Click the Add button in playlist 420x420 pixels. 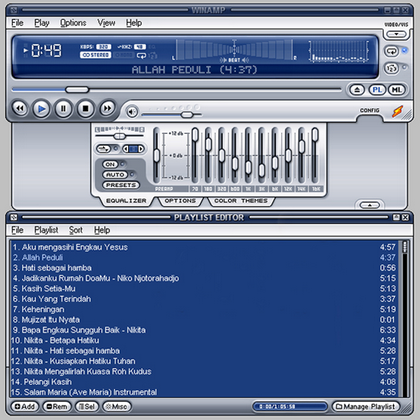click(25, 406)
